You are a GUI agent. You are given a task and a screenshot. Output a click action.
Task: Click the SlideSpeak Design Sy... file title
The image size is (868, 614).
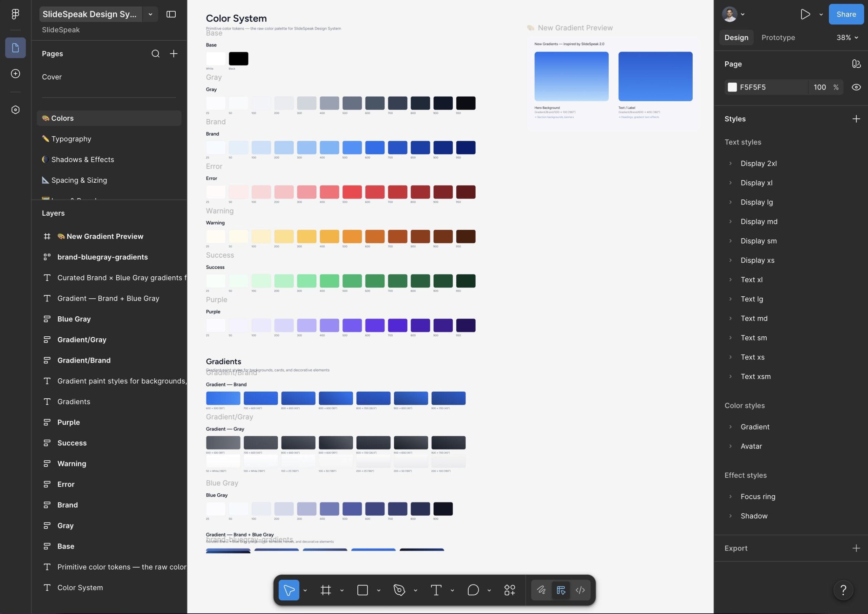tap(90, 14)
